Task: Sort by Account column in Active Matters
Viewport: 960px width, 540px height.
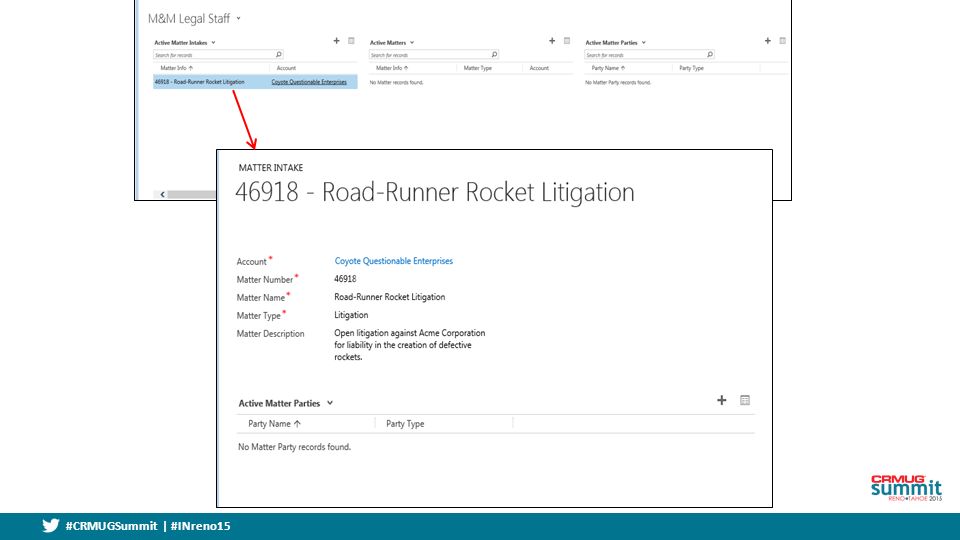Action: tap(539, 68)
